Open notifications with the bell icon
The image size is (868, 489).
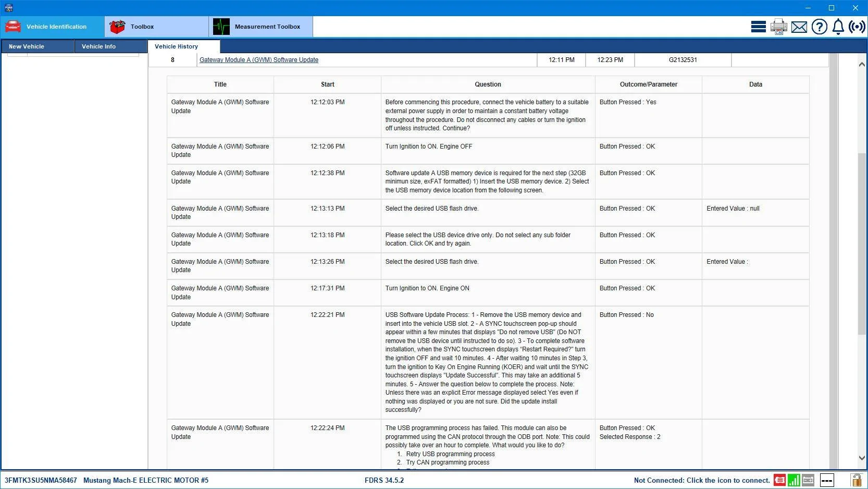click(x=838, y=27)
